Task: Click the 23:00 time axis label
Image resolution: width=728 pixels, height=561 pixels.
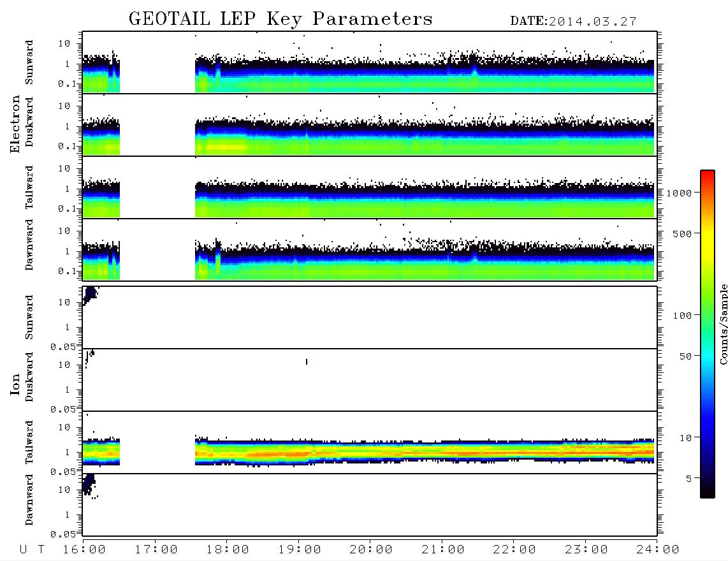Action: point(586,550)
